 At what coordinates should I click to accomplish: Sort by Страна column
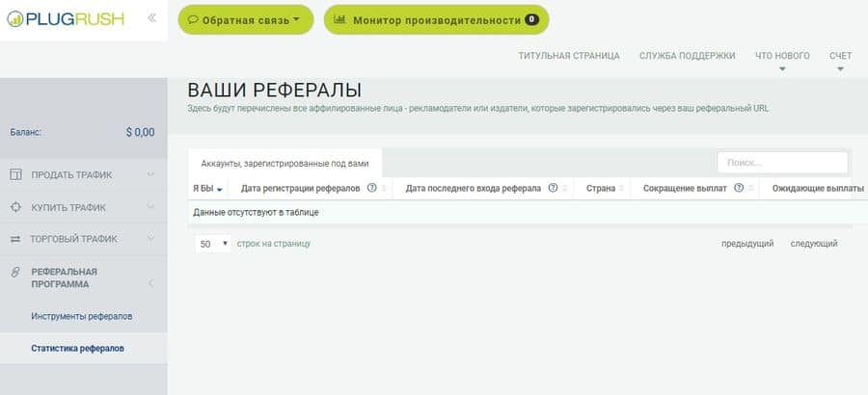pyautogui.click(x=601, y=189)
